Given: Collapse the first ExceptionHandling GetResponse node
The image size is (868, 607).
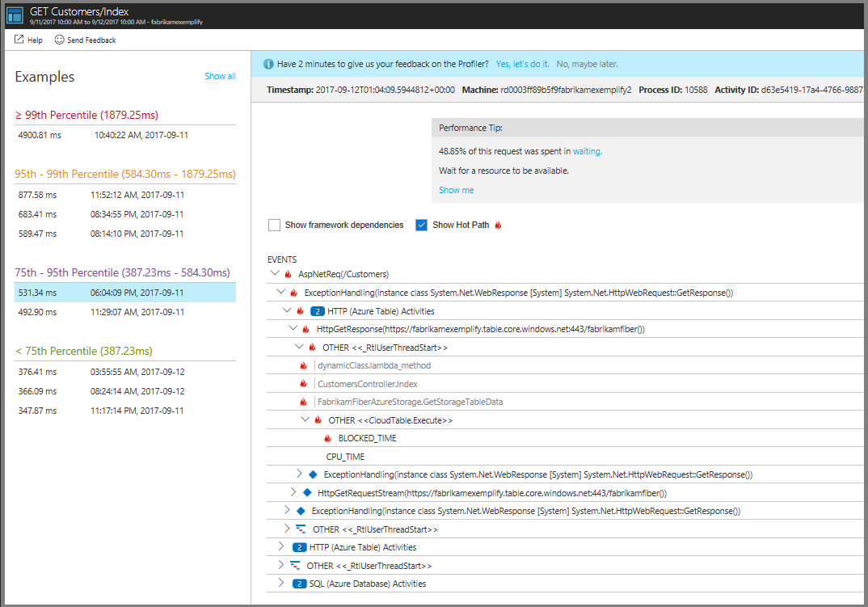Looking at the screenshot, I should (x=280, y=292).
